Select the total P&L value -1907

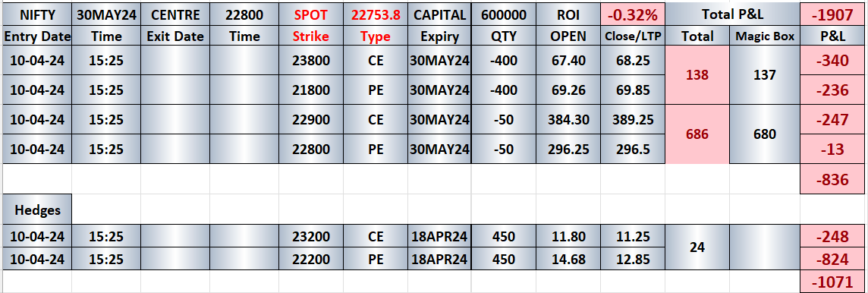832,14
